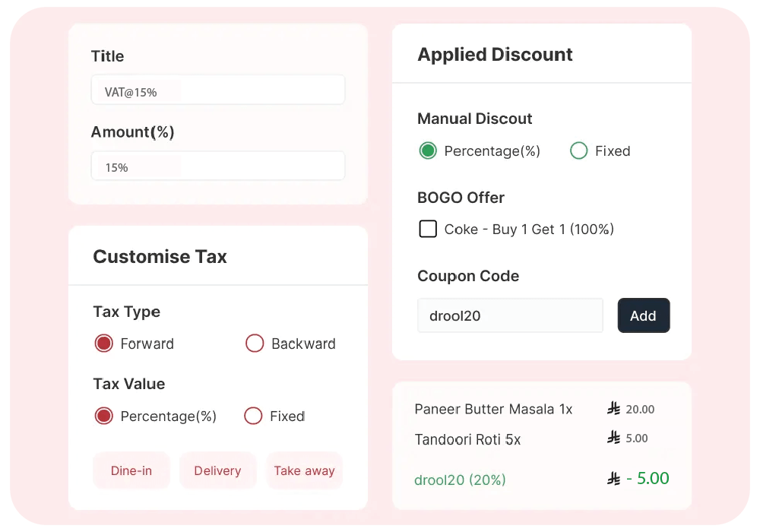
Task: Enable the Coke Buy 1 Get 1 BOGO offer
Action: tap(428, 228)
